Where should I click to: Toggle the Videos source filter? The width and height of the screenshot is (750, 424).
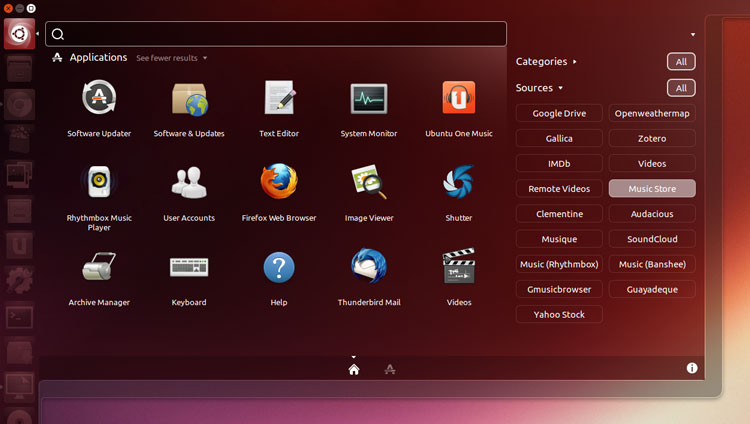tap(652, 164)
